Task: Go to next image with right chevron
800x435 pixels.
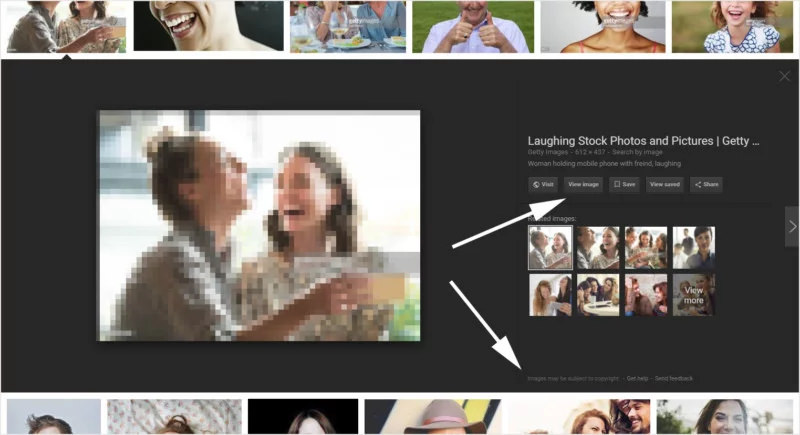Action: [x=792, y=226]
